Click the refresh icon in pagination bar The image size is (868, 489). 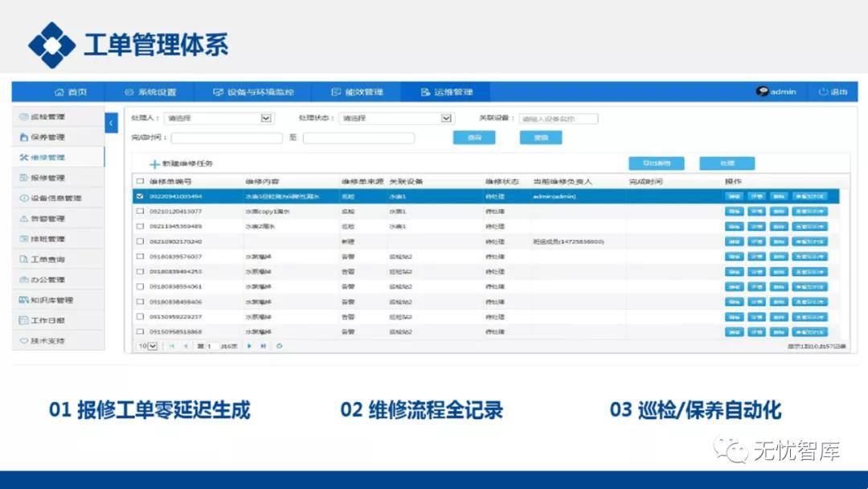(x=279, y=346)
